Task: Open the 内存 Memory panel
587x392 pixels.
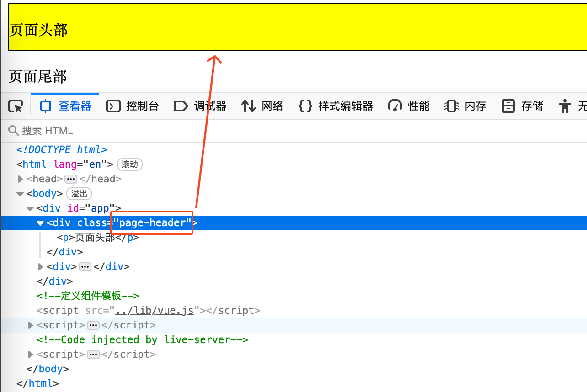Action: pyautogui.click(x=465, y=106)
